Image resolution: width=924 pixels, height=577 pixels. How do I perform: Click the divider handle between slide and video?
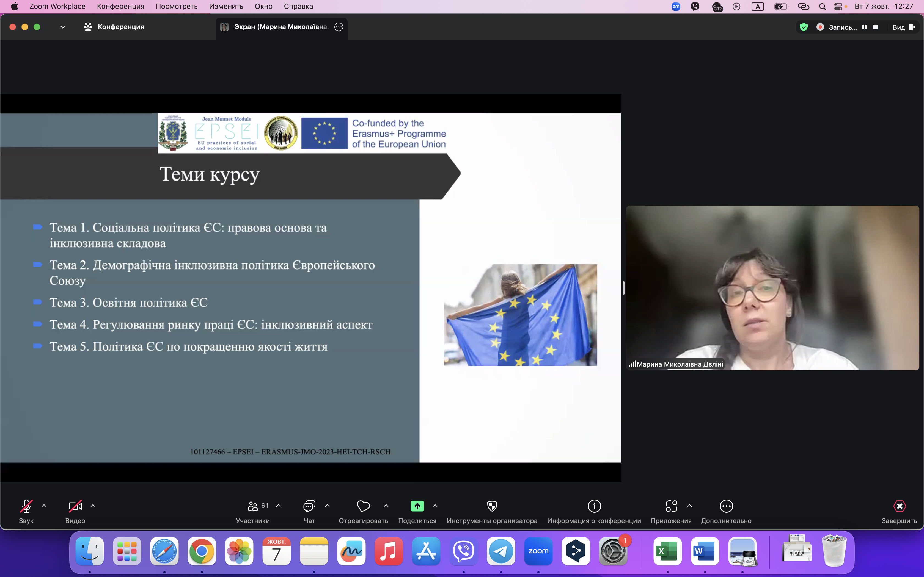(623, 288)
